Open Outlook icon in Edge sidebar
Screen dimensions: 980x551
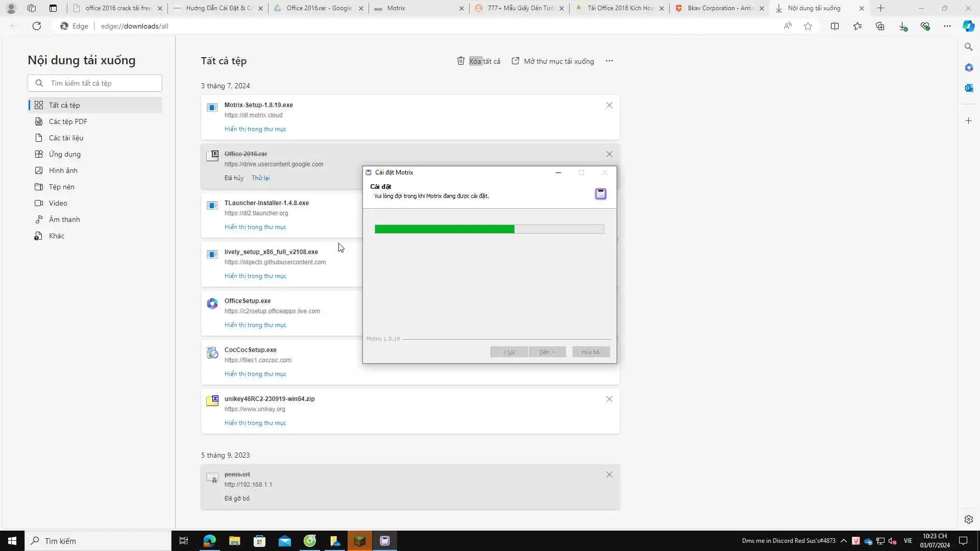point(968,88)
